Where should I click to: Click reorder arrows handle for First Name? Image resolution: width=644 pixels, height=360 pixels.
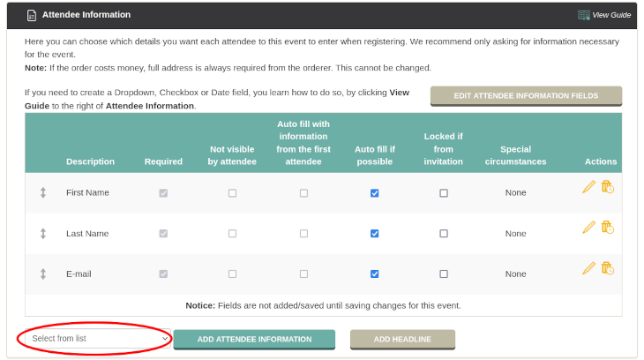pyautogui.click(x=43, y=192)
